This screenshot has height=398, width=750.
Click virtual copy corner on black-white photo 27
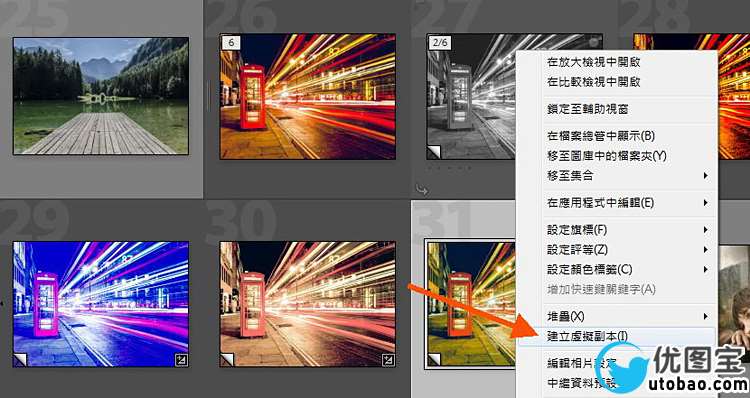pyautogui.click(x=434, y=152)
